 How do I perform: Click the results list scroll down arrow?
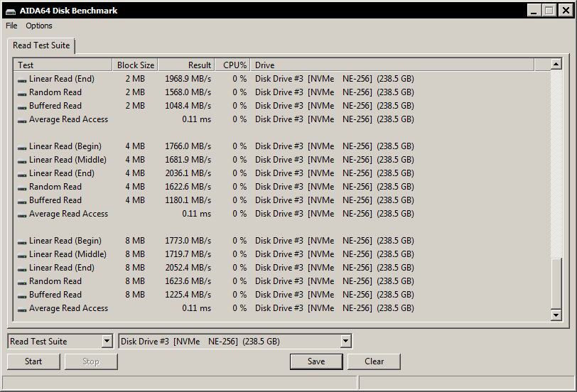pyautogui.click(x=556, y=315)
